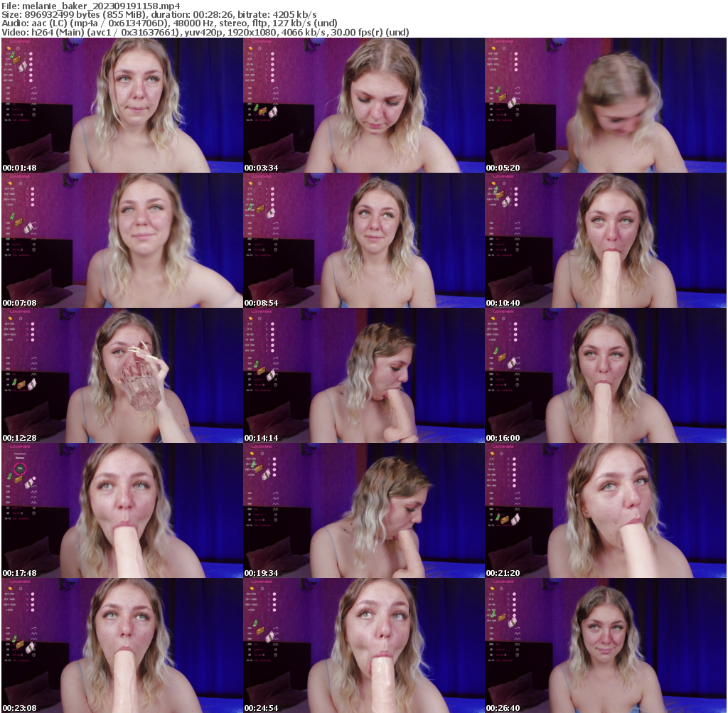
Task: Click the pink goal ring overlay at 00:17:48
Action: tap(19, 469)
